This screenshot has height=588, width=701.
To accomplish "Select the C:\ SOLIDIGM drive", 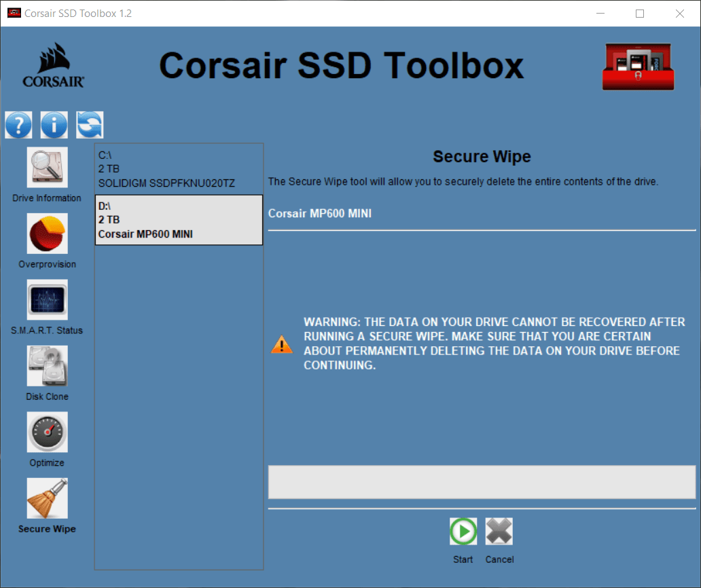I will pyautogui.click(x=179, y=169).
